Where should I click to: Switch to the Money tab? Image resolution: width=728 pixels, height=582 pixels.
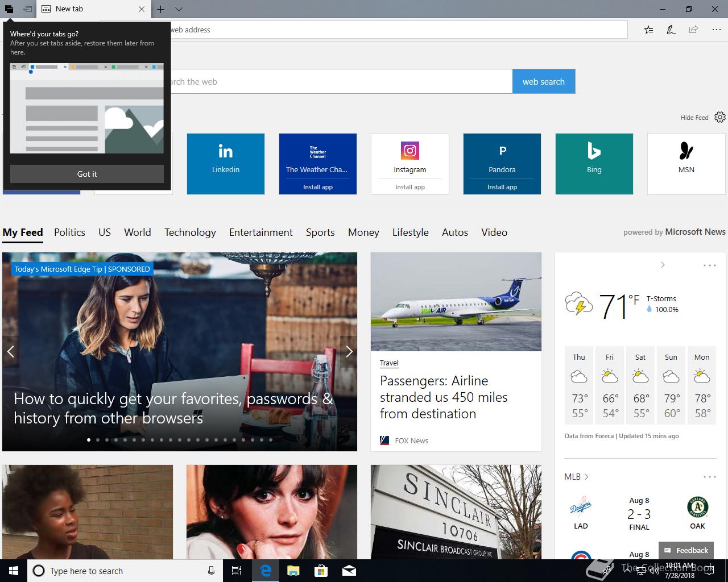(363, 232)
